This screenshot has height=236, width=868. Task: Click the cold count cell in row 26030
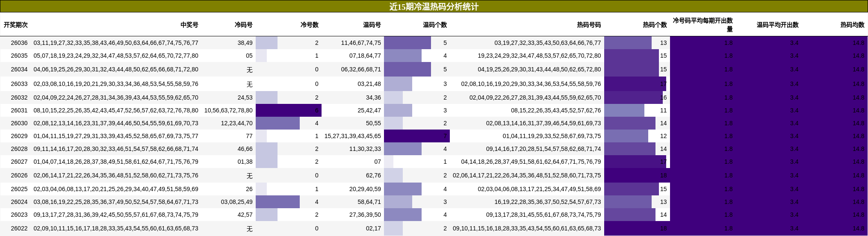coord(289,123)
